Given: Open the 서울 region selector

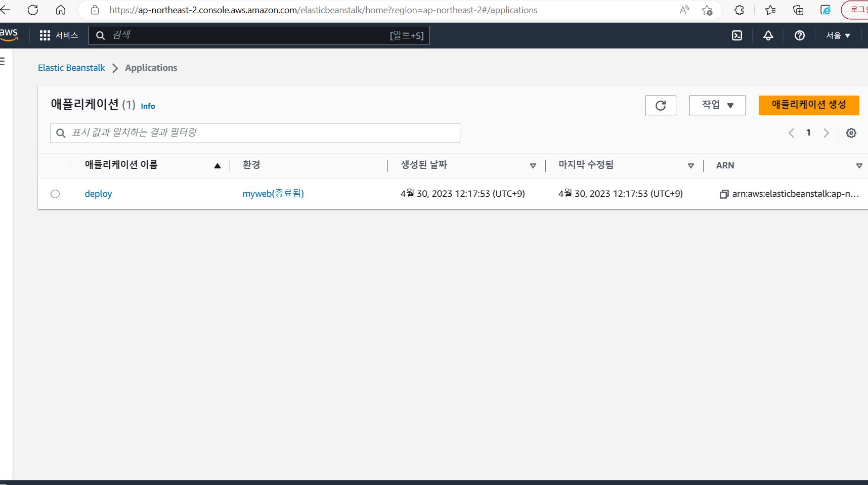Looking at the screenshot, I should 838,35.
